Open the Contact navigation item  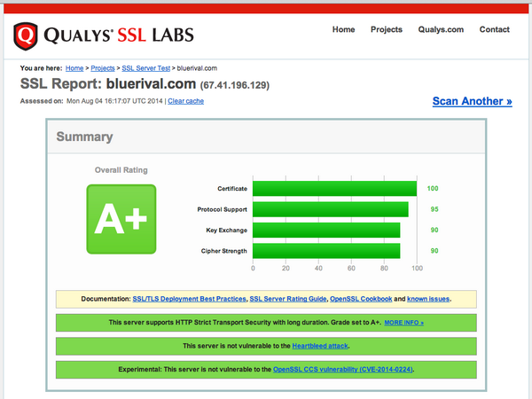(x=495, y=29)
